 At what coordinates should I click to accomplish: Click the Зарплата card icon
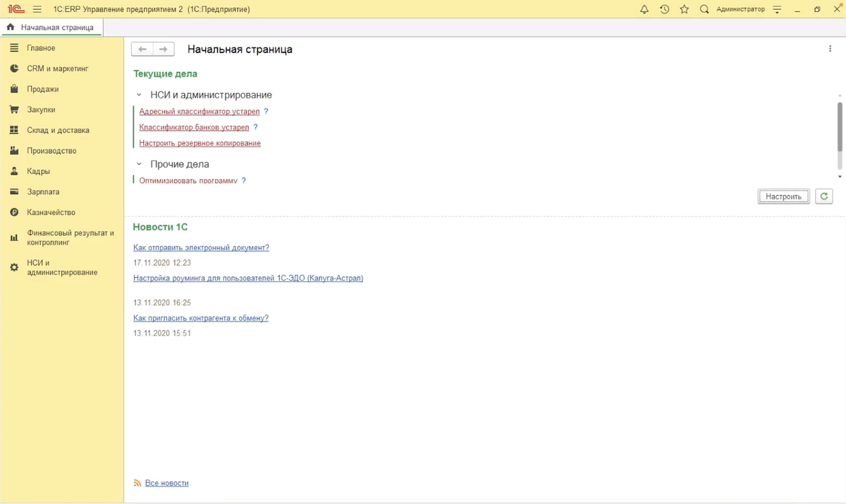13,191
